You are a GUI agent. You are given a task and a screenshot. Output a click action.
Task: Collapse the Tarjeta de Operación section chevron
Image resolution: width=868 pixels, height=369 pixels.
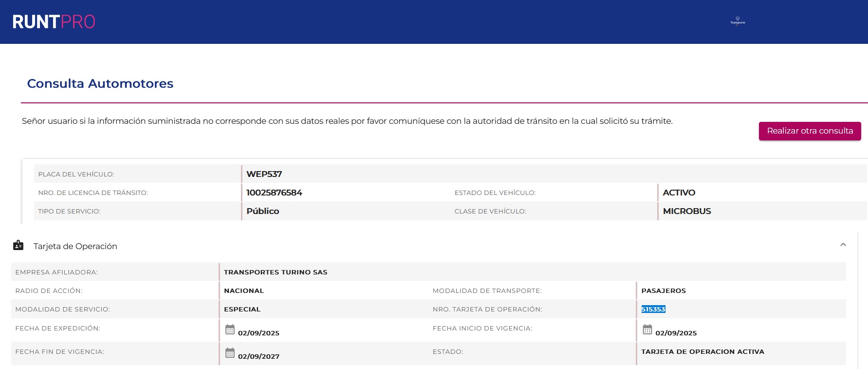click(x=843, y=245)
